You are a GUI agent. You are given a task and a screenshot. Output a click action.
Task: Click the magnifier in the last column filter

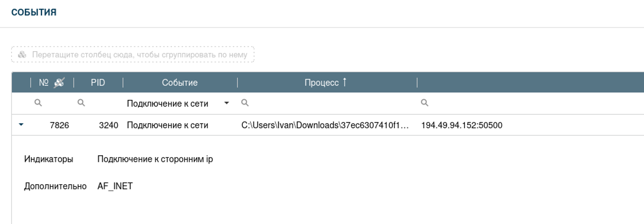[x=424, y=103]
